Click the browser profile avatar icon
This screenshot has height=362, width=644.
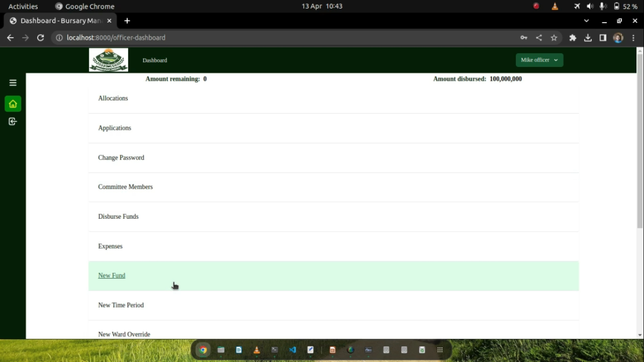click(618, 38)
